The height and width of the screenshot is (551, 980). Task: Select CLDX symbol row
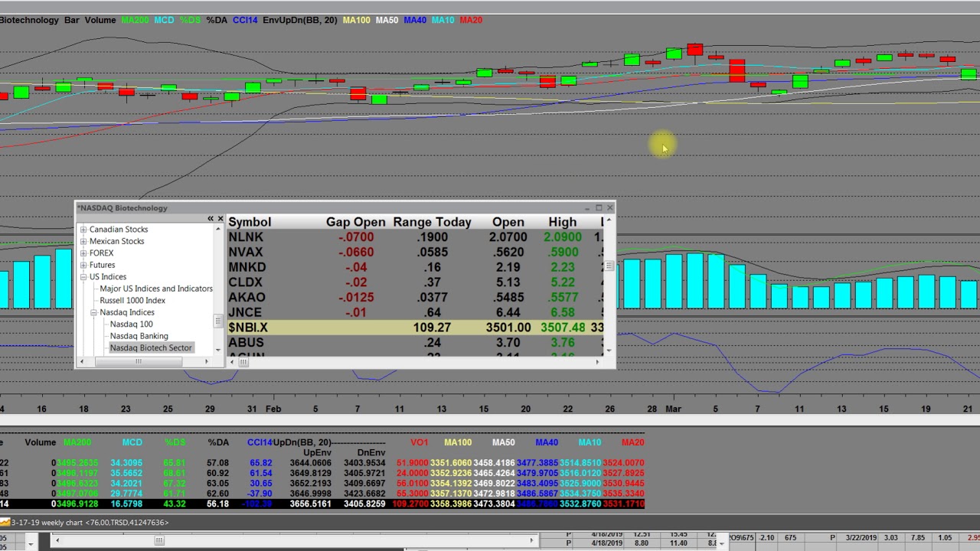pos(415,282)
